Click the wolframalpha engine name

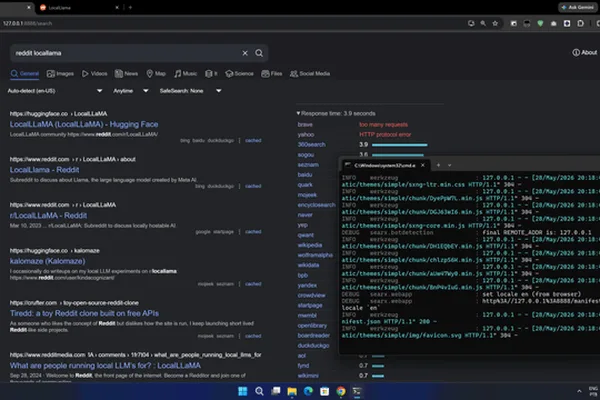click(315, 255)
